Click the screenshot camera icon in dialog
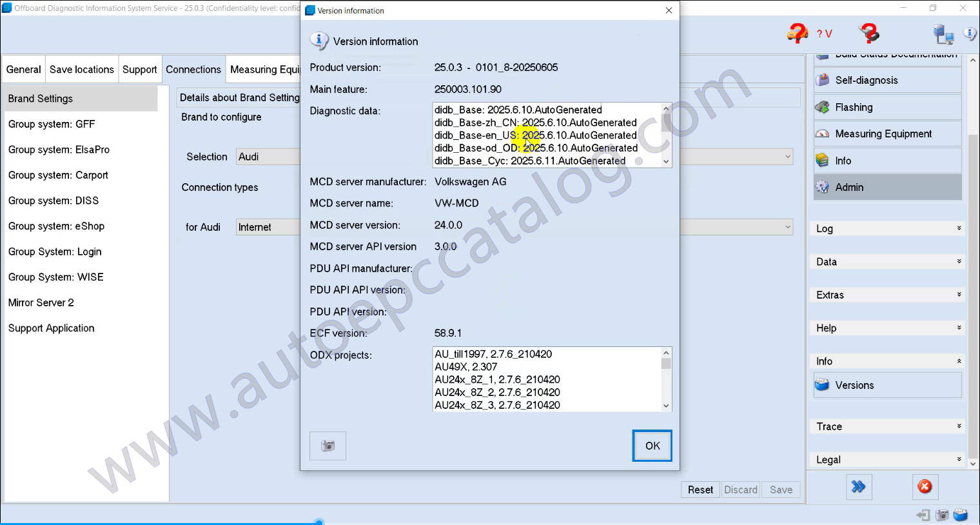The image size is (980, 525). click(x=328, y=446)
